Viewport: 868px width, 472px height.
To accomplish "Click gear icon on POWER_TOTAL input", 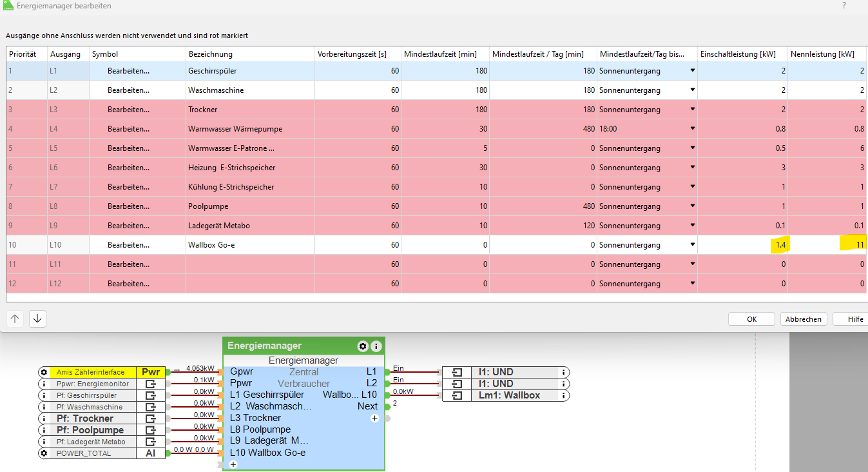I will [x=44, y=453].
